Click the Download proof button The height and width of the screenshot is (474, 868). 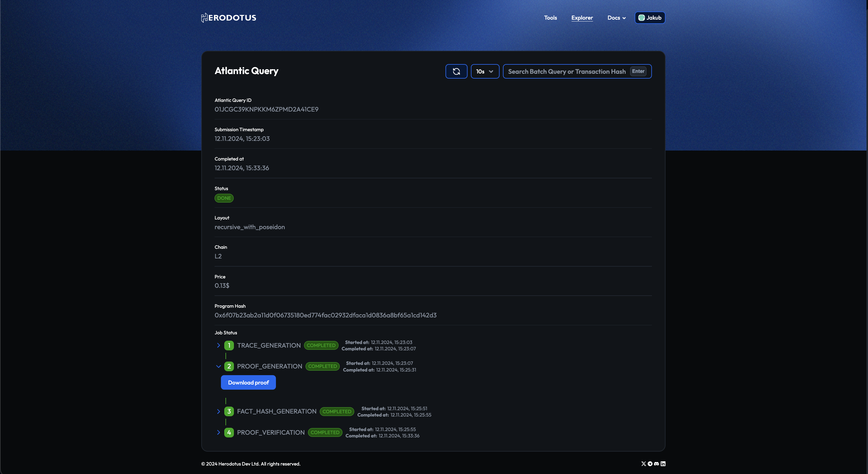[248, 383]
